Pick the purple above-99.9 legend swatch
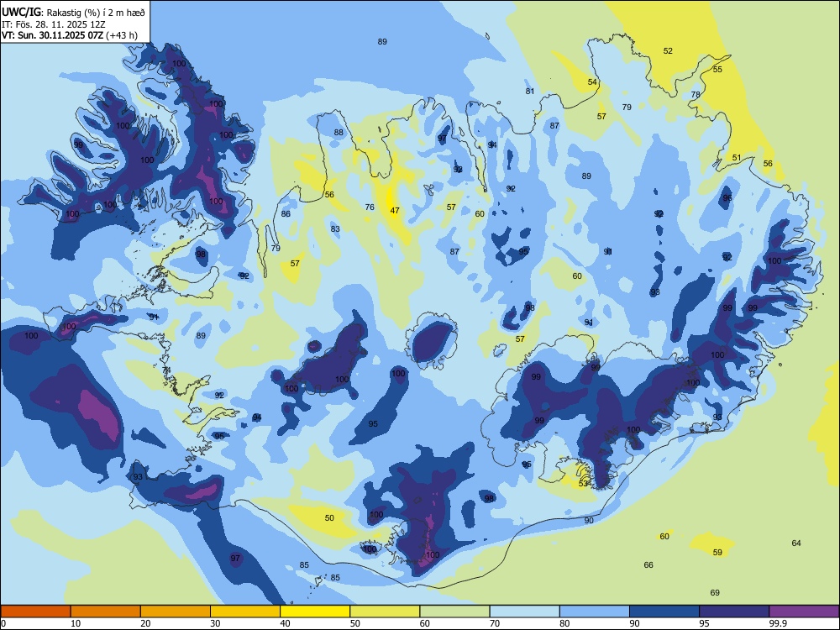This screenshot has width=840, height=630. tap(804, 612)
